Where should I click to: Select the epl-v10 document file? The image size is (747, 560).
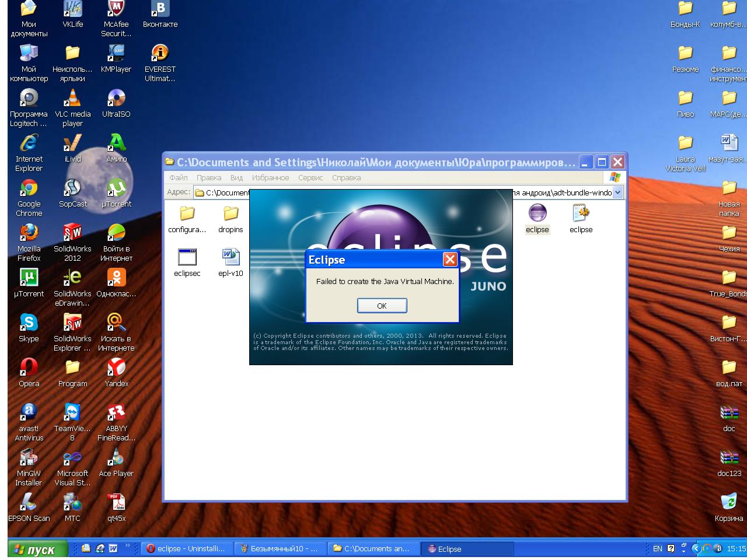pos(231,262)
